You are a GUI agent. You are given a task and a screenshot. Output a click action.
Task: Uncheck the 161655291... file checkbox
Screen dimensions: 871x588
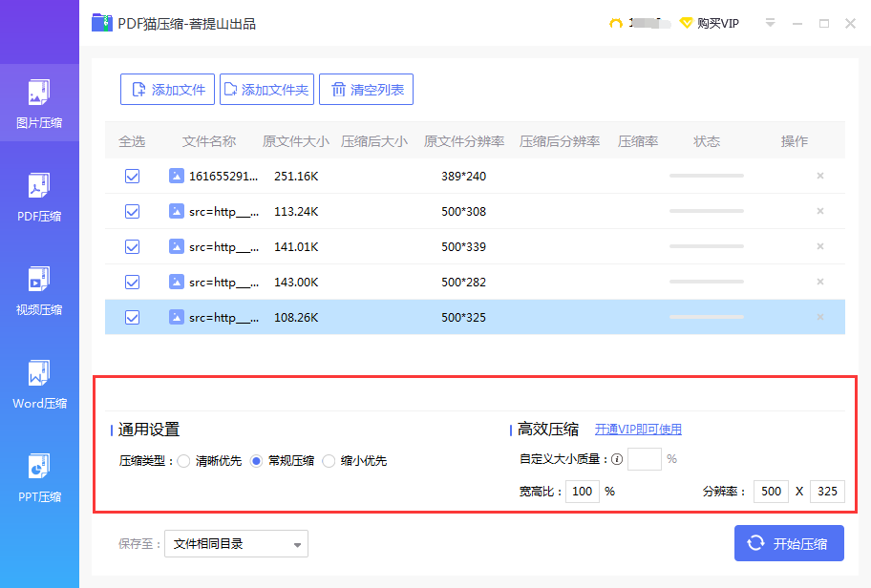pyautogui.click(x=132, y=176)
